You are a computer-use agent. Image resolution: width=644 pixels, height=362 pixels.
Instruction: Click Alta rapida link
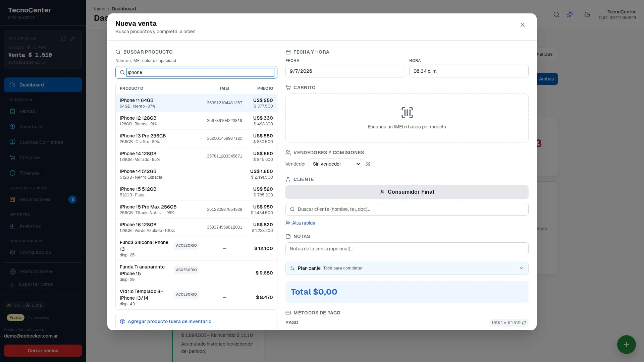point(300,223)
